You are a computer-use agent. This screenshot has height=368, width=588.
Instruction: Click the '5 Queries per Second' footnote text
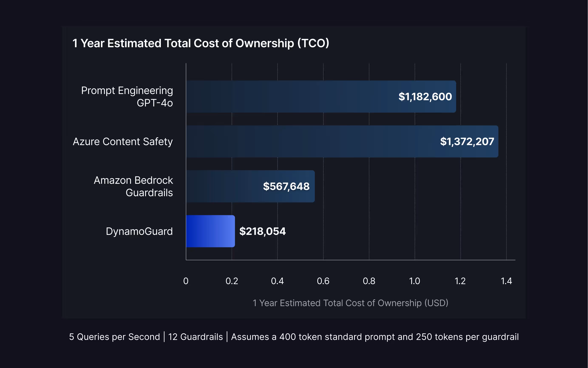(x=115, y=337)
